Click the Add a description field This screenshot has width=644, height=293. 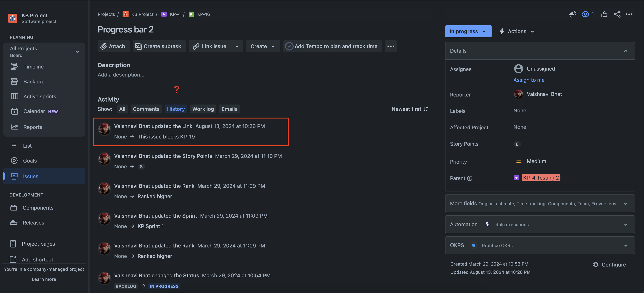click(121, 75)
